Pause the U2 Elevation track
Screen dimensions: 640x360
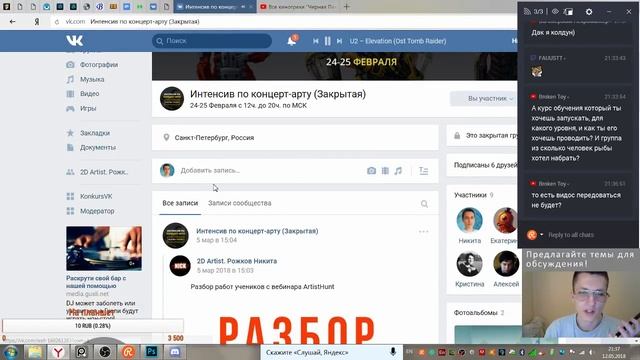tap(327, 41)
